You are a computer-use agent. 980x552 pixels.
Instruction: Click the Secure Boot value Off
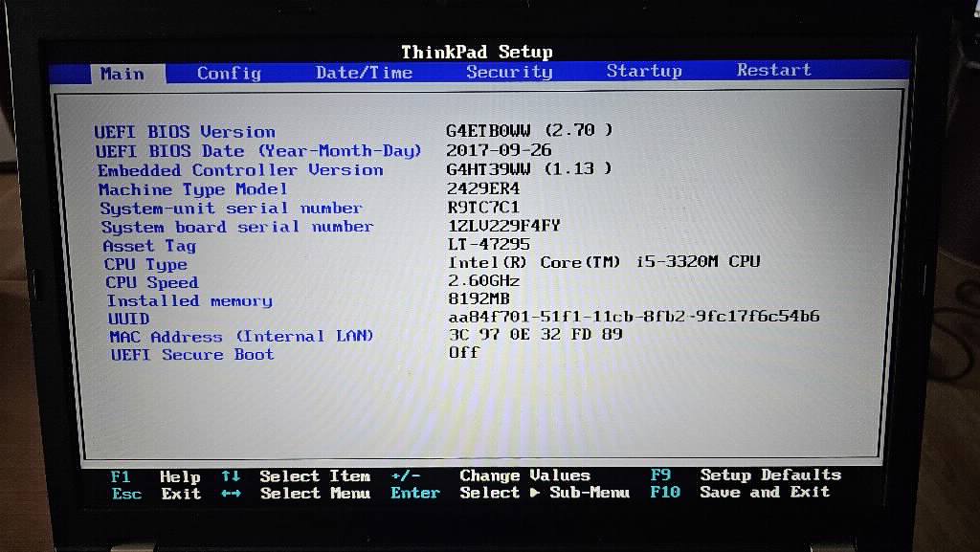coord(464,352)
